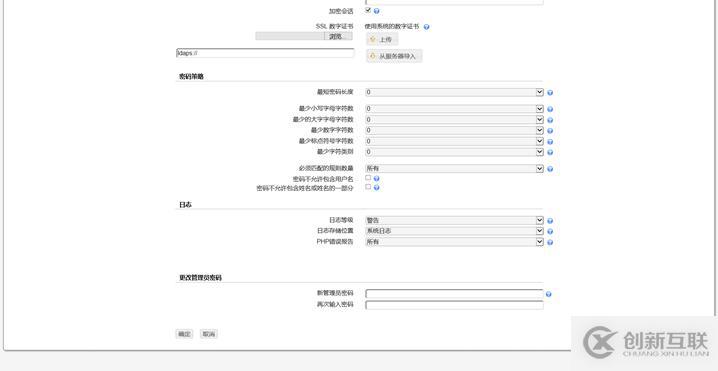Open help for 密码不允许包含姓名或姓名的一部分
The height and width of the screenshot is (371, 718).
(376, 188)
